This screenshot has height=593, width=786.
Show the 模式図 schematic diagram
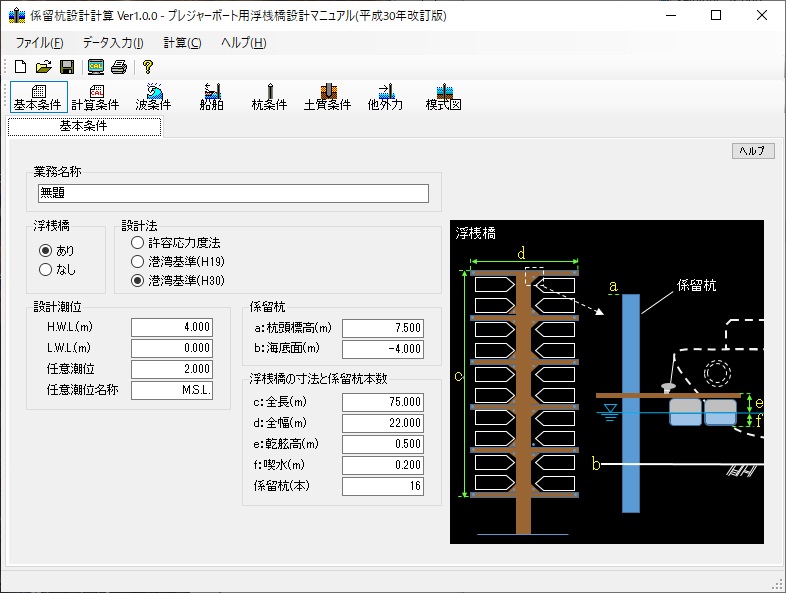click(443, 97)
